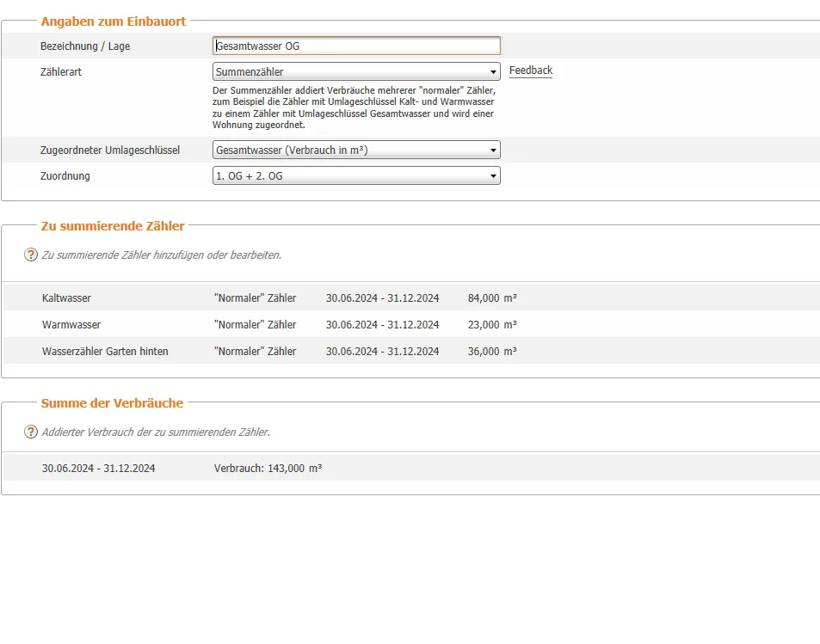Click the Angaben zum Einbauort section heading
The width and height of the screenshot is (820, 644).
(113, 21)
